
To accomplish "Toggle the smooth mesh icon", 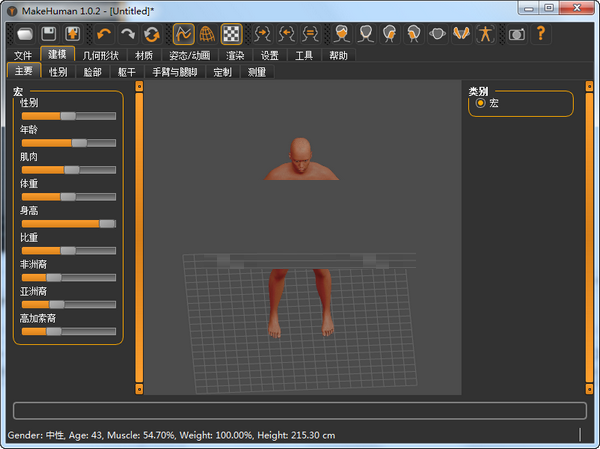I will click(183, 34).
